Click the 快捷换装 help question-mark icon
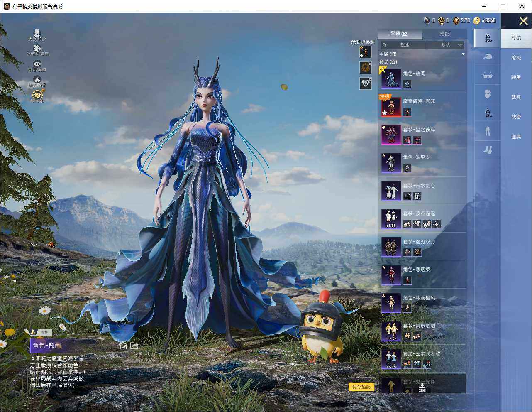This screenshot has width=532, height=412. (354, 42)
